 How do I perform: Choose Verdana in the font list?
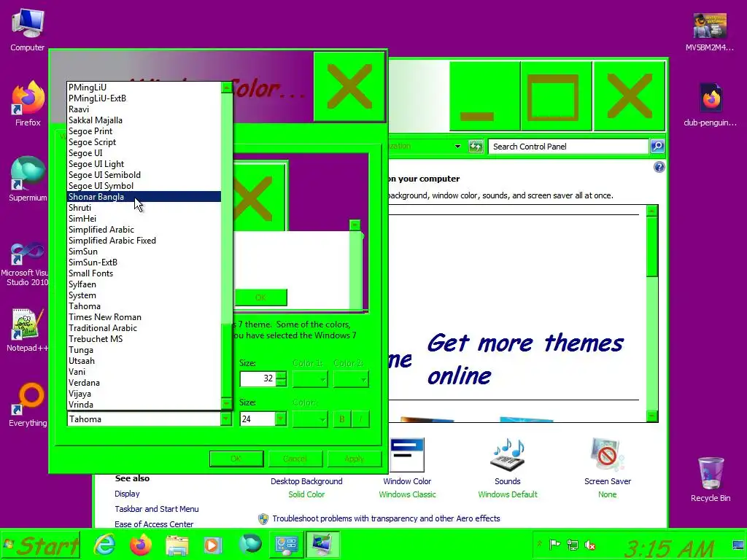click(144, 383)
